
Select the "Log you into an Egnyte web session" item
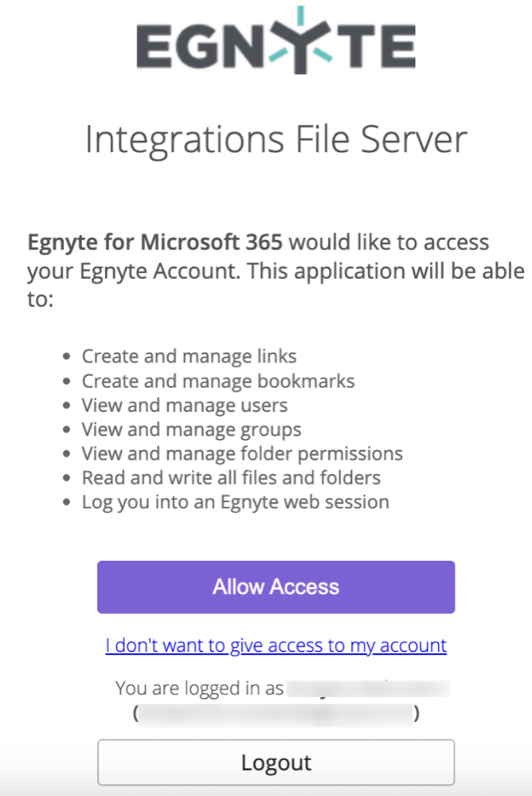pos(234,502)
